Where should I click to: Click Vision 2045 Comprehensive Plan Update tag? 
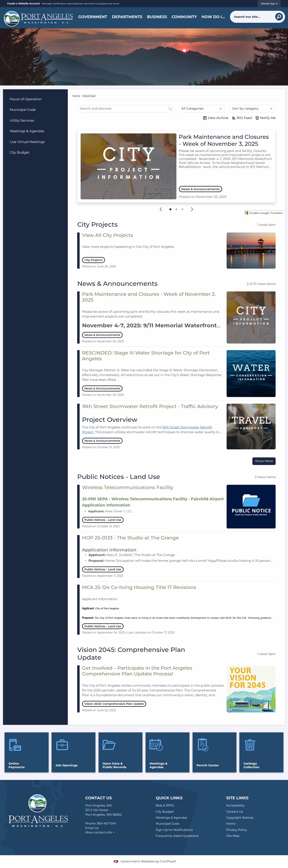point(114,704)
